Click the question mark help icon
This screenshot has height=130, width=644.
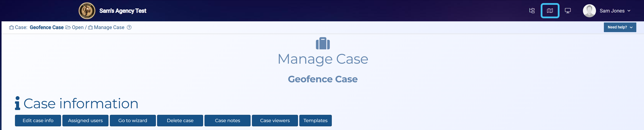129,27
